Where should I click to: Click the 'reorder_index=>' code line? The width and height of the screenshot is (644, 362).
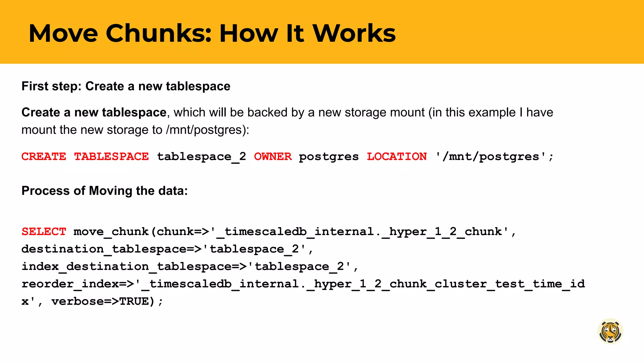point(303,284)
